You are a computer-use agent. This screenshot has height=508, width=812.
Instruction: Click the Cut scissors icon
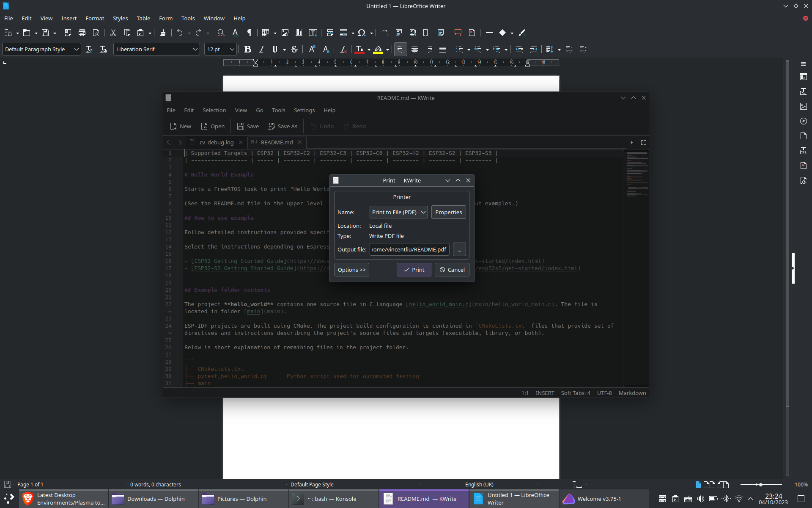[x=113, y=33]
